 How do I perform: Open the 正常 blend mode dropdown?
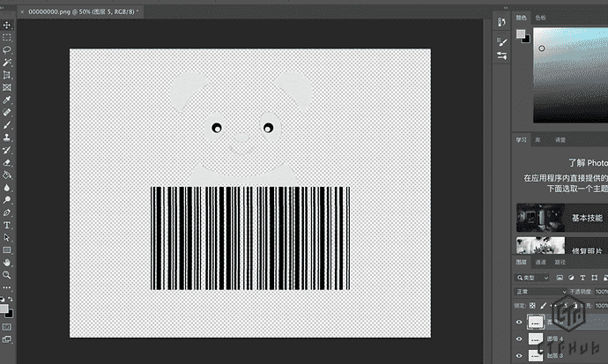[x=541, y=292]
